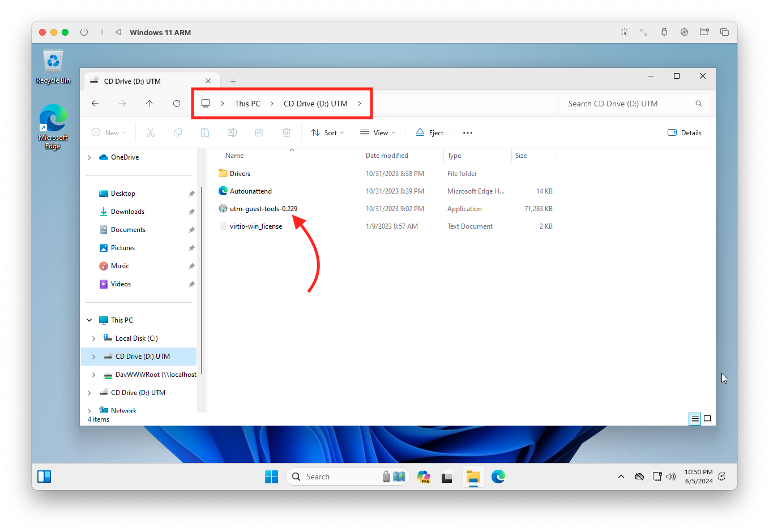Select the Microsoft Edge desktop shortcut
This screenshot has height=532, width=769.
(x=53, y=127)
